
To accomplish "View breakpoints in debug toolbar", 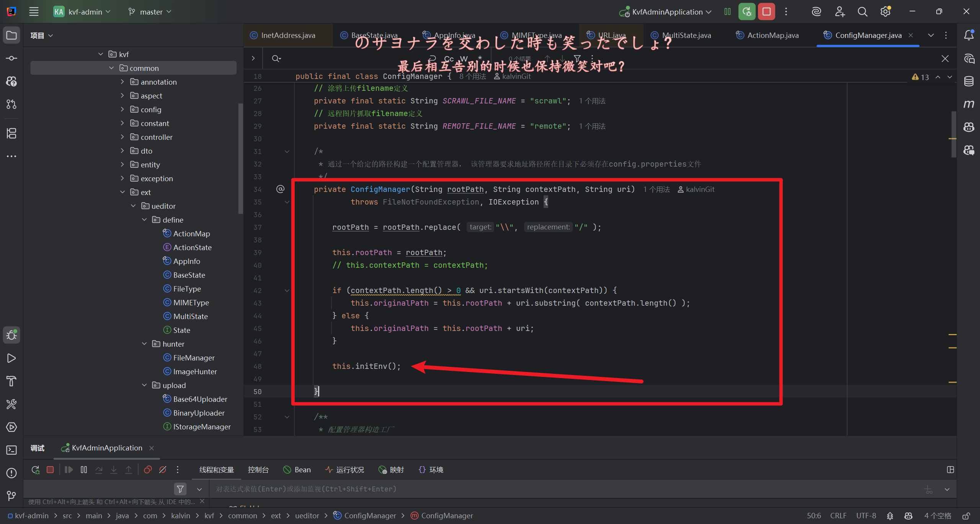I will click(x=148, y=470).
